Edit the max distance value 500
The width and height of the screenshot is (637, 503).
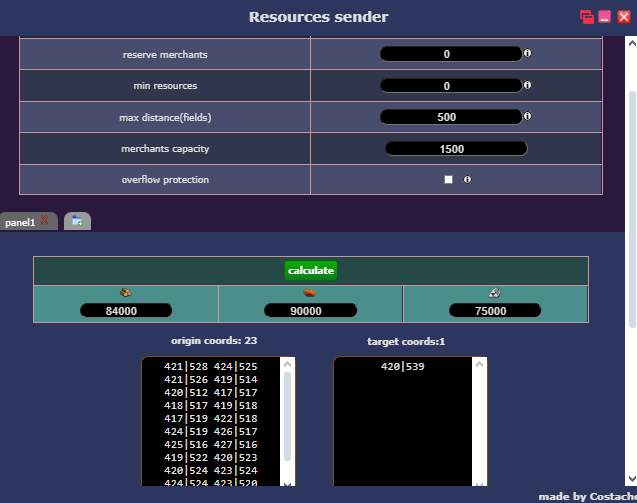tap(451, 117)
